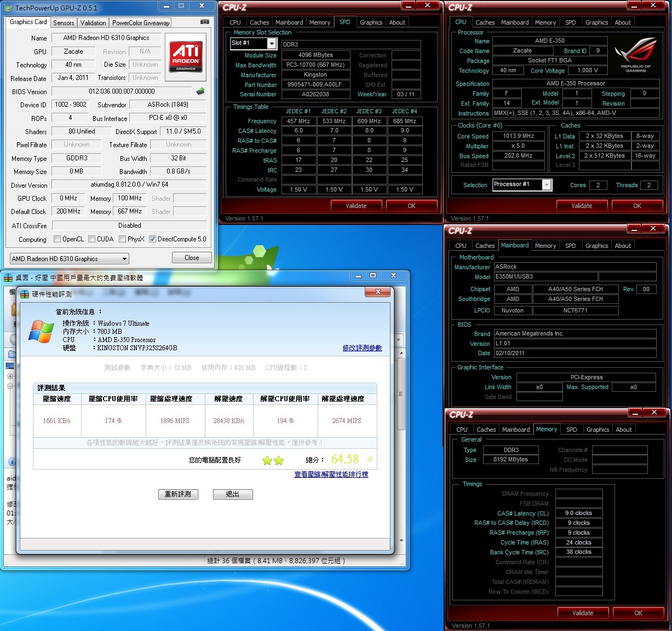Open the HaoZip address bar dropdown arrow

point(398,340)
